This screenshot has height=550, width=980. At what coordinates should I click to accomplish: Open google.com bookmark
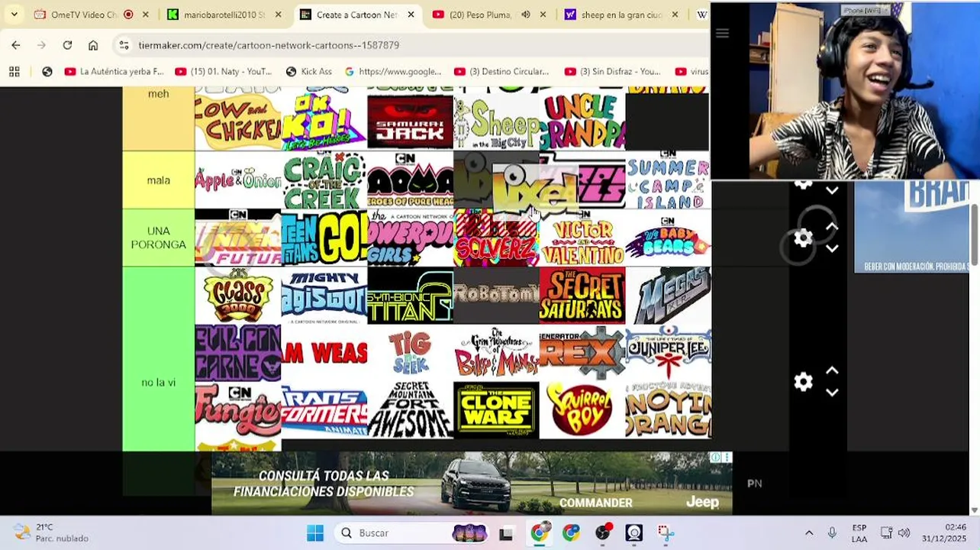(x=393, y=72)
